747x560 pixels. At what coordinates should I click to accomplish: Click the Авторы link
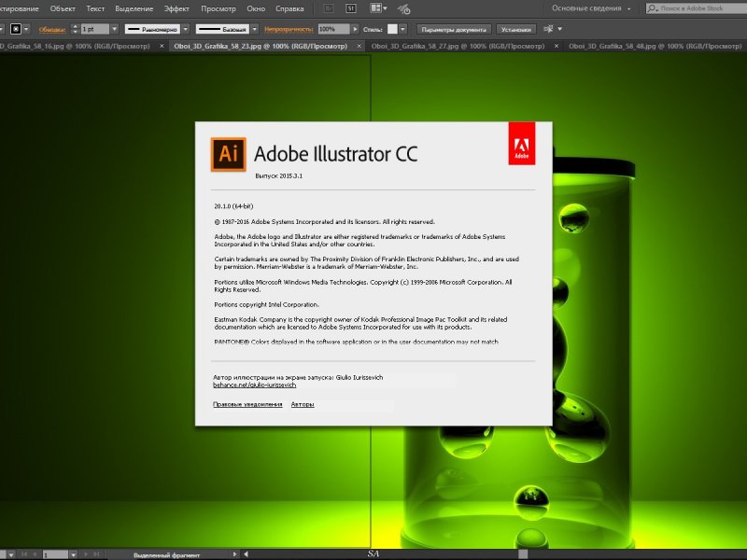[303, 404]
